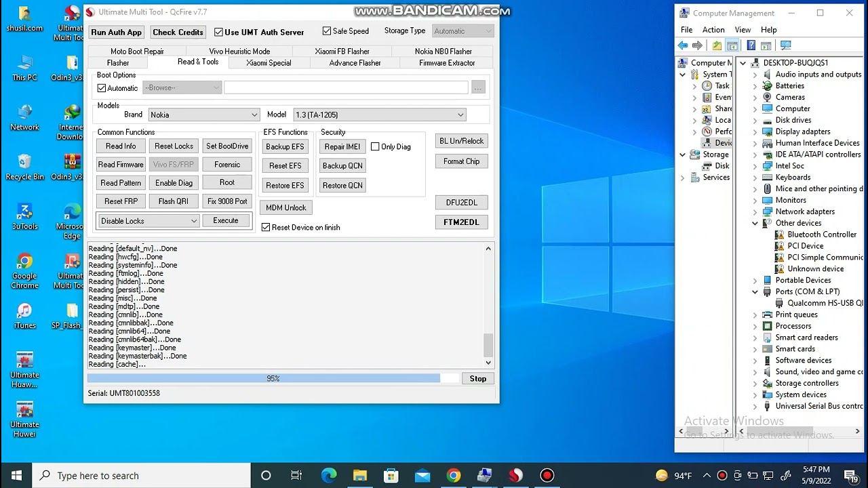Toggle Show/Hide Console Tree icon
868x488 pixels.
tap(732, 45)
